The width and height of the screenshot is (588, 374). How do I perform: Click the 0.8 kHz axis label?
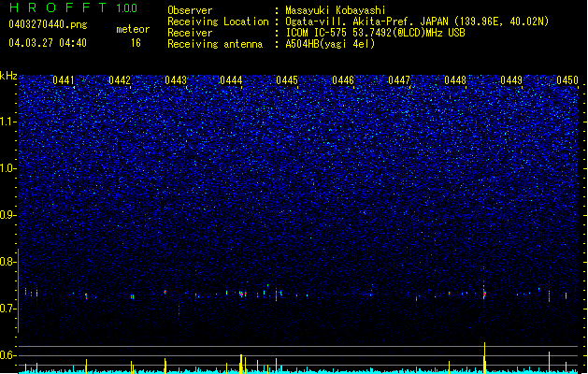[x=8, y=262]
